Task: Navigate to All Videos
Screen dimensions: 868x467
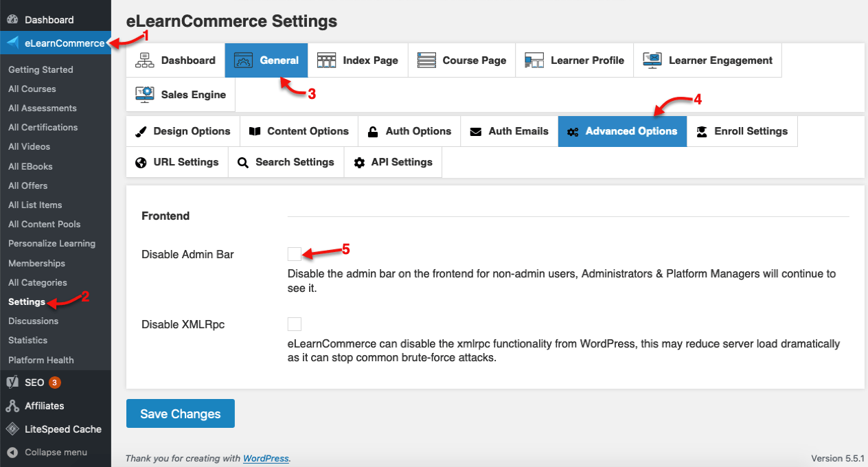Action: [30, 146]
